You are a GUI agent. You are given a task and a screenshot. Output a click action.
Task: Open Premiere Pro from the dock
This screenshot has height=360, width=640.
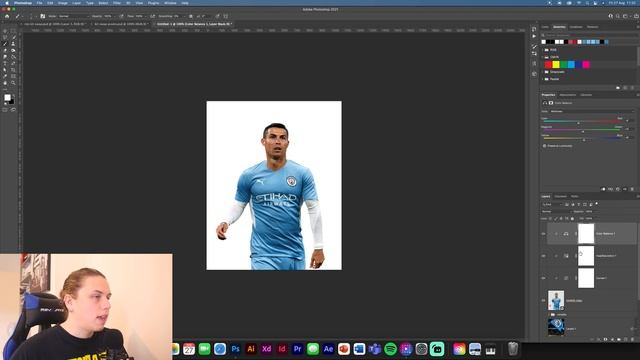click(297, 349)
